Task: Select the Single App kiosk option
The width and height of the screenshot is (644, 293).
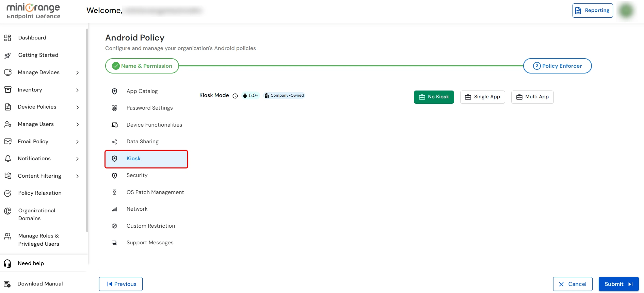Action: pyautogui.click(x=483, y=97)
